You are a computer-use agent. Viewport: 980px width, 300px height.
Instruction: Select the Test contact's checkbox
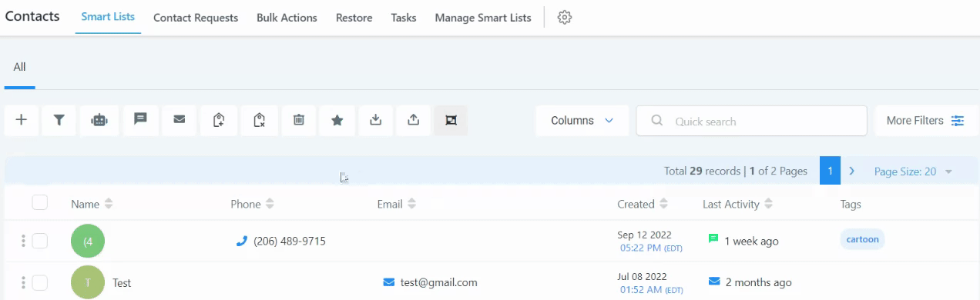pyautogui.click(x=40, y=282)
